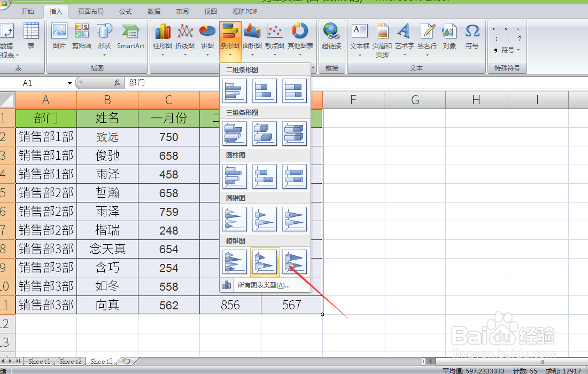Open the Pie chart (饼图) menu
Viewport: 588px width, 374px height.
point(207,40)
